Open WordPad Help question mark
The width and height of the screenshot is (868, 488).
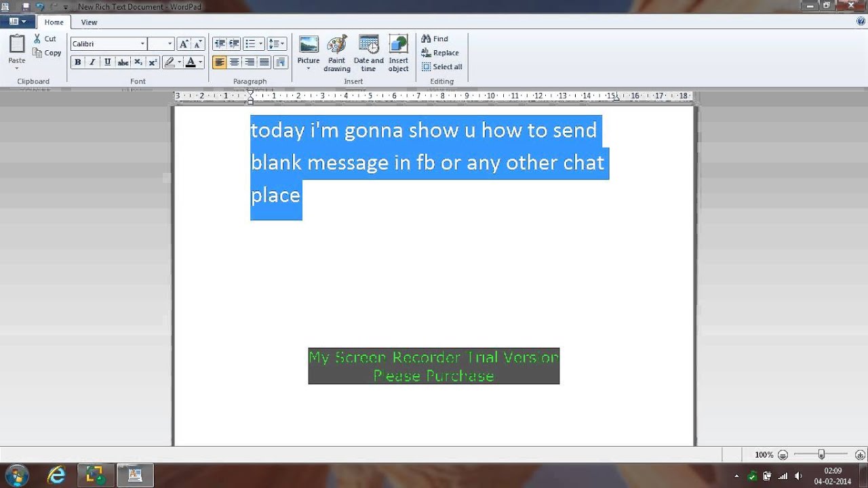[x=861, y=22]
